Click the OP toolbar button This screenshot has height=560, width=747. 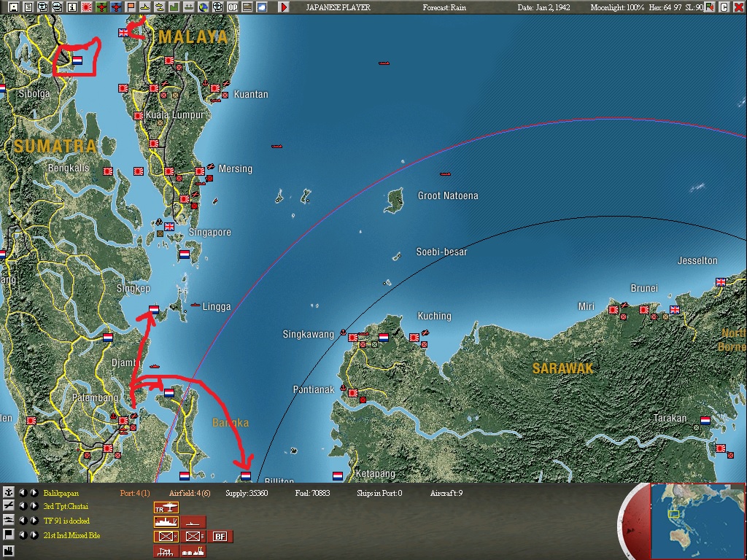tap(233, 7)
